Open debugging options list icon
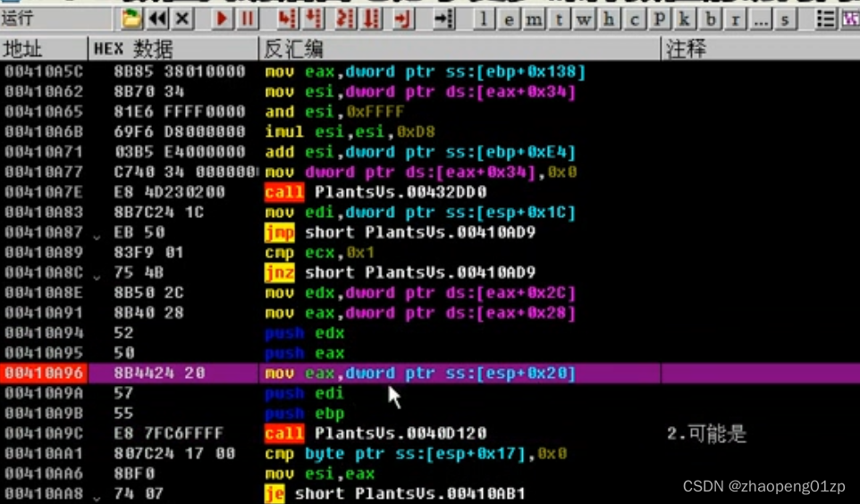Viewport: 860px width, 504px height. pos(825,19)
